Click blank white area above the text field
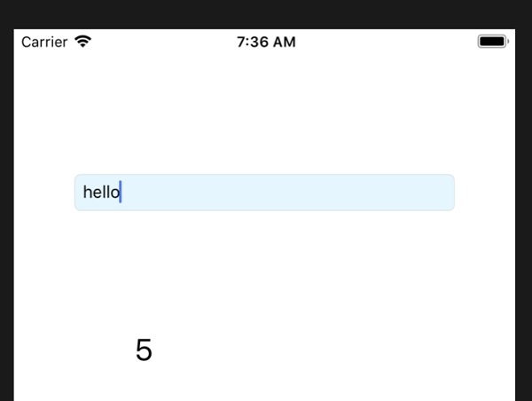 [264, 115]
